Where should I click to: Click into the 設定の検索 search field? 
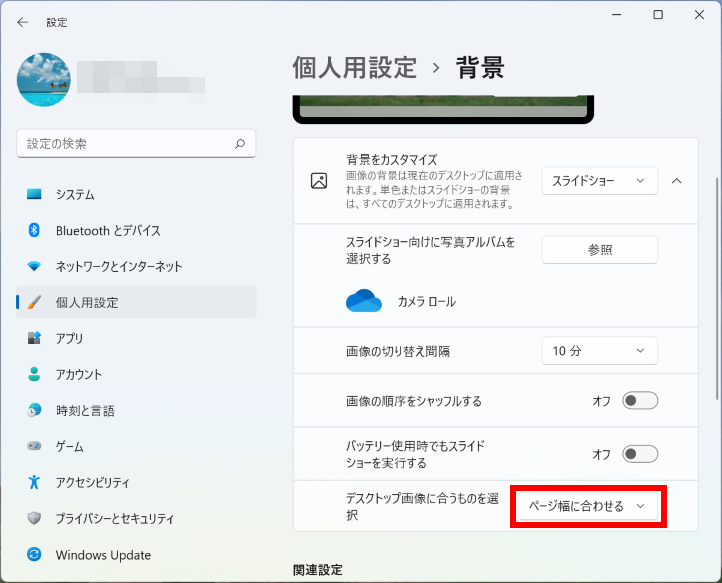click(136, 144)
